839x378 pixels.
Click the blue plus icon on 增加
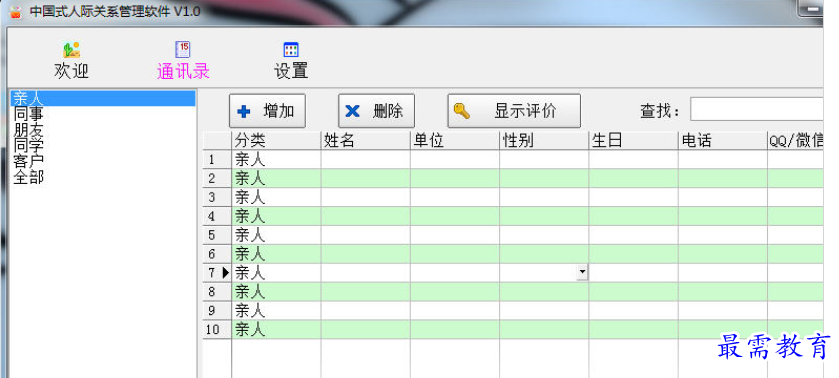[x=243, y=111]
